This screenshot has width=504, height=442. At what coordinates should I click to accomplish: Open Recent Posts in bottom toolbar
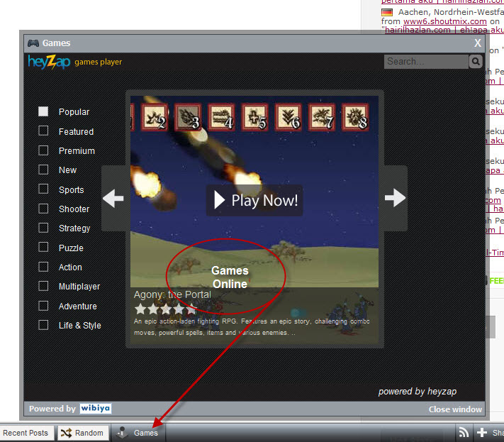pos(26,433)
